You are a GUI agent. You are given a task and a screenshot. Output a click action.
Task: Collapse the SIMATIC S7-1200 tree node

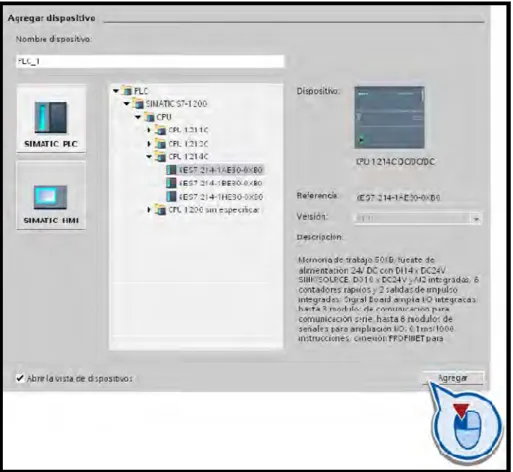click(x=127, y=104)
